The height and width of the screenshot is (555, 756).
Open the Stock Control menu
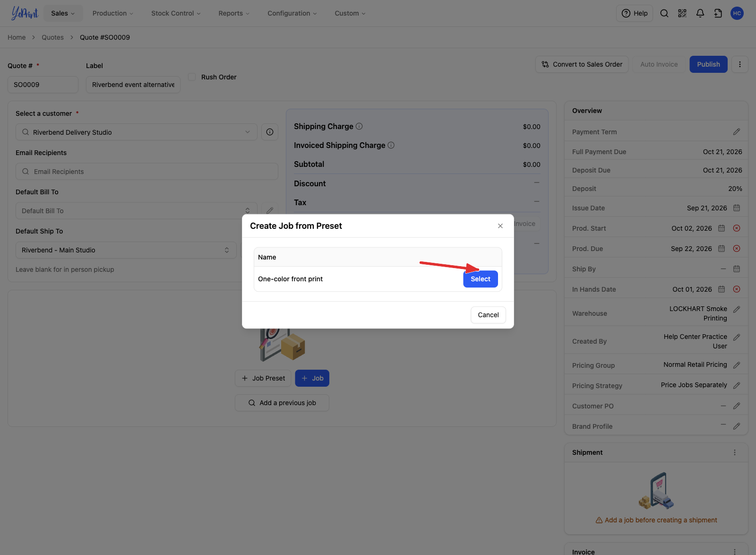(176, 13)
